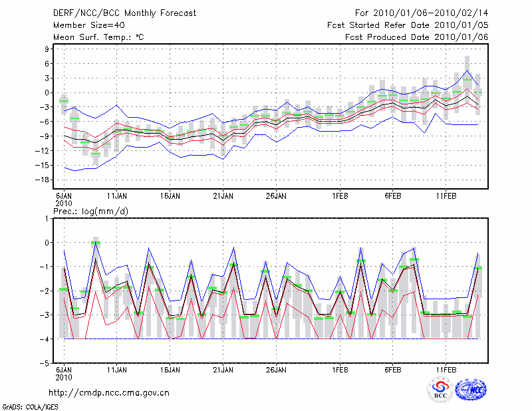Click the BCC logo icon
The image size is (532, 411).
pyautogui.click(x=441, y=390)
